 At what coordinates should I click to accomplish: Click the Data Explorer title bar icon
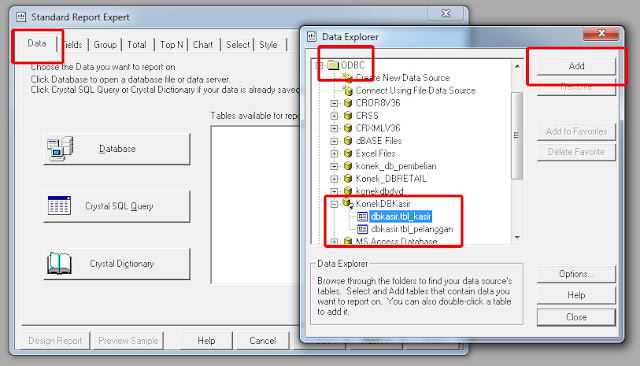pos(312,36)
